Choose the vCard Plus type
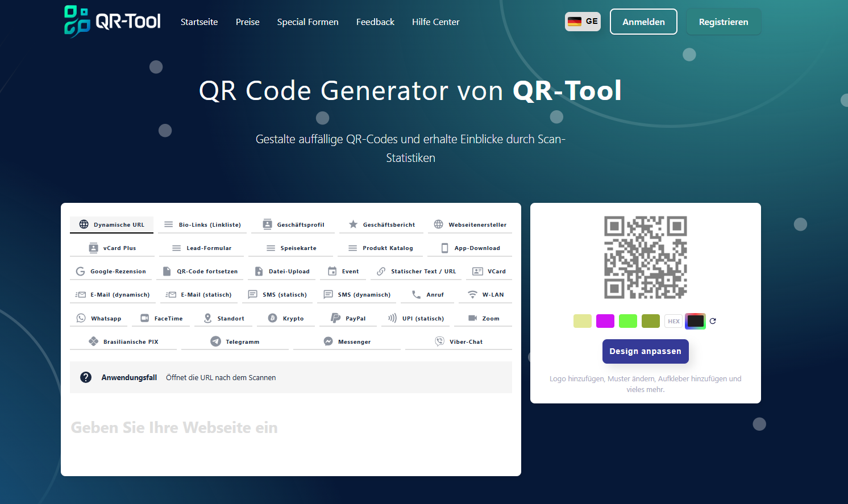The image size is (848, 504). click(111, 248)
